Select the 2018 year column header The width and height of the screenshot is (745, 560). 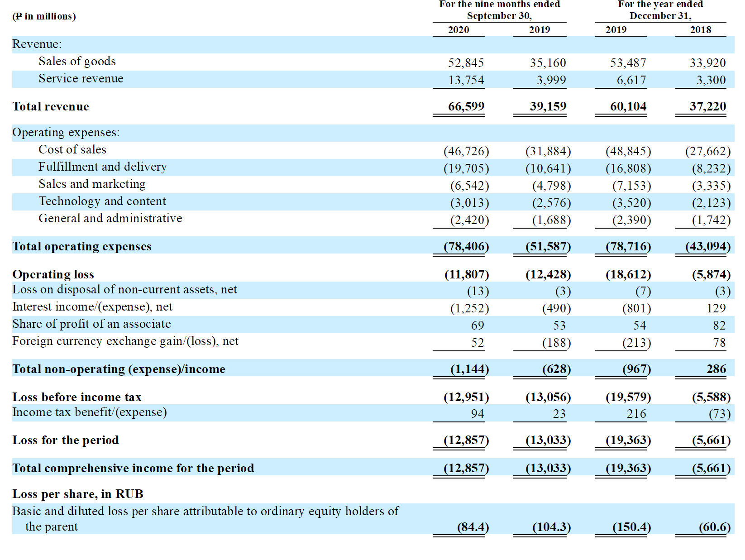(700, 30)
